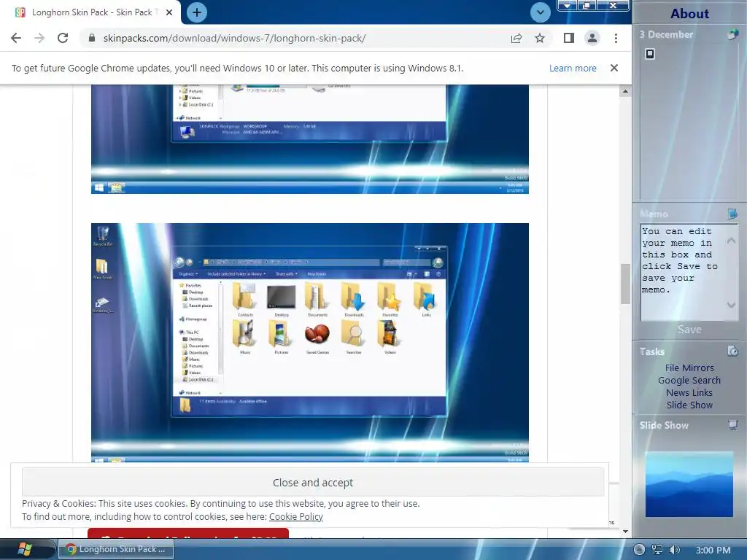Open the upper skin pack screenshot
747x560 pixels.
tap(309, 139)
